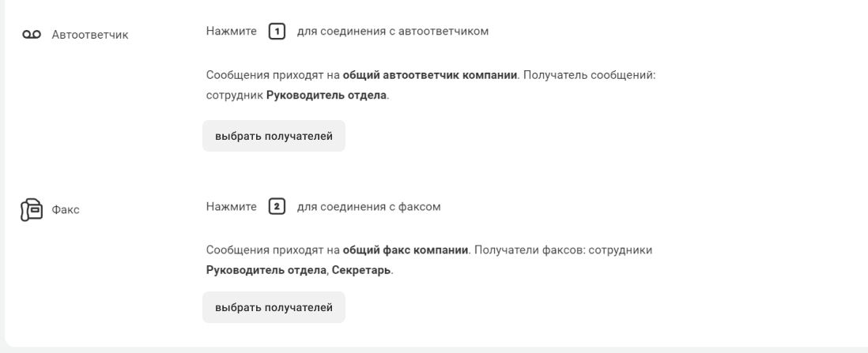Click "Нажмите" in the fax row
868x353 pixels.
232,208
